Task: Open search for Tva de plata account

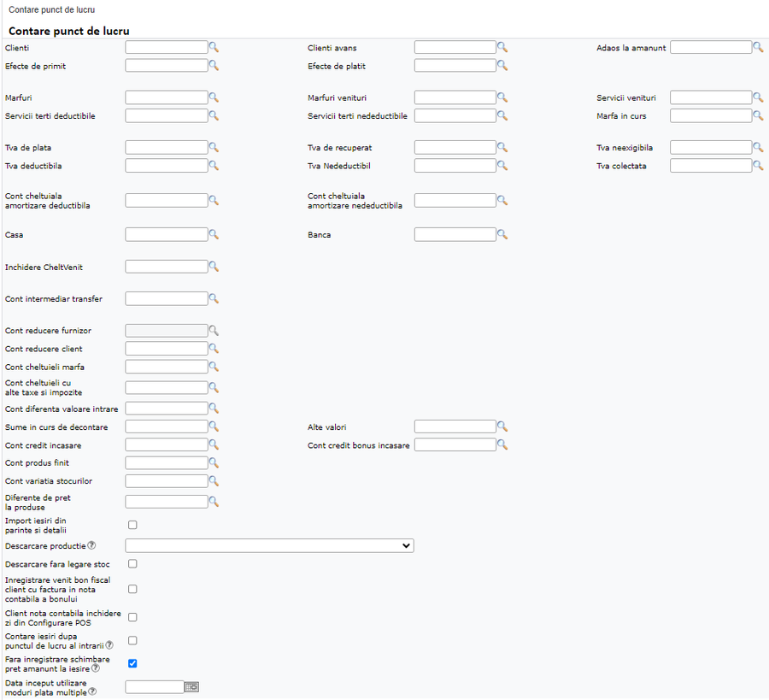Action: 214,148
